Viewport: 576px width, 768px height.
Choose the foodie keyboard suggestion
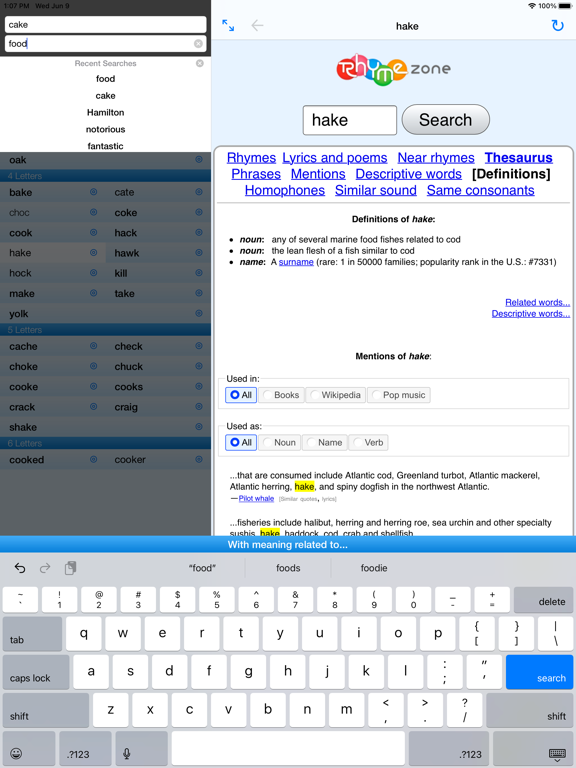[374, 568]
